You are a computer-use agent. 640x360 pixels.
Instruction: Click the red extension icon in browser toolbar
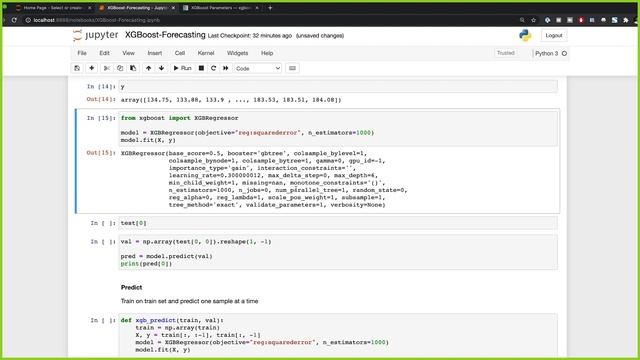tap(581, 20)
